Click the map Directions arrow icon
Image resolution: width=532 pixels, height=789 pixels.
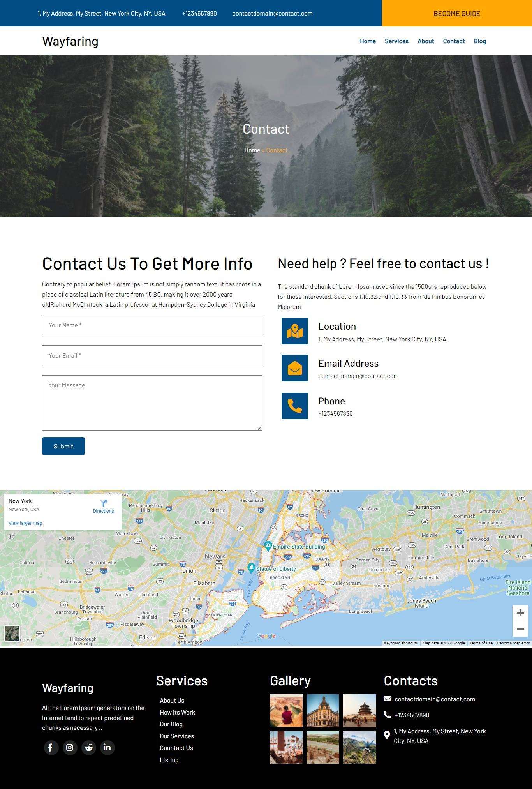(103, 503)
